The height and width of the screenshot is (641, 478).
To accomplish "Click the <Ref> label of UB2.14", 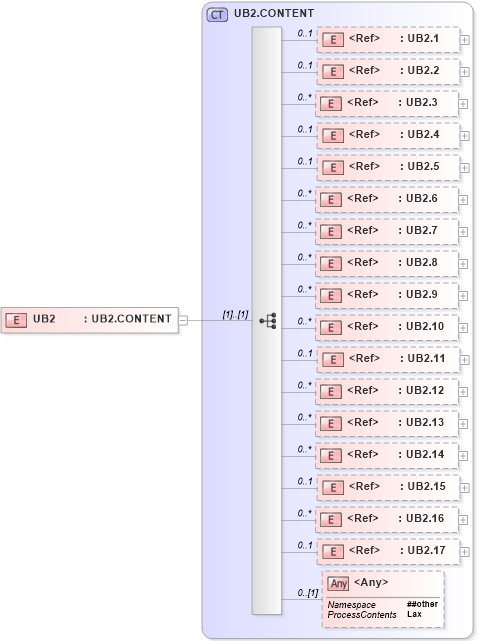I will coord(362,454).
